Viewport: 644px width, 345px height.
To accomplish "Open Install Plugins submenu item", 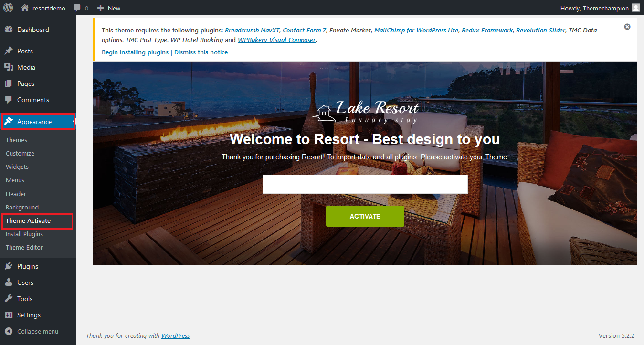I will pos(24,234).
